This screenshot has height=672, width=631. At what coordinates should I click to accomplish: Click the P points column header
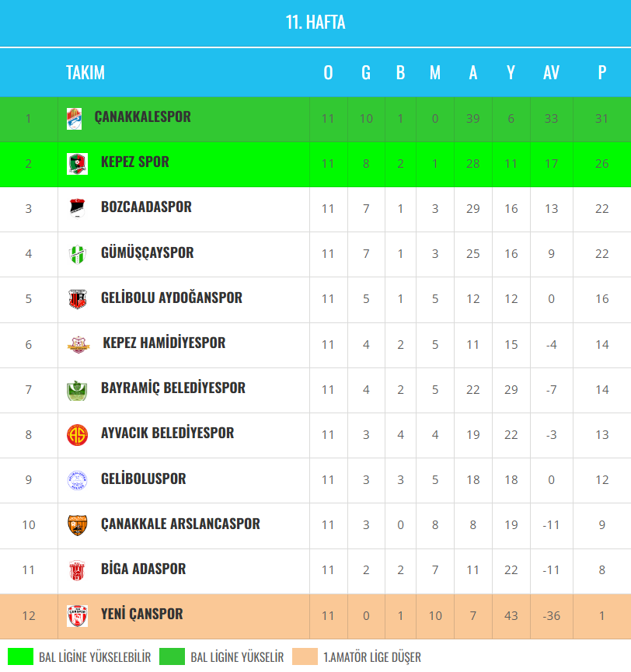tap(601, 72)
